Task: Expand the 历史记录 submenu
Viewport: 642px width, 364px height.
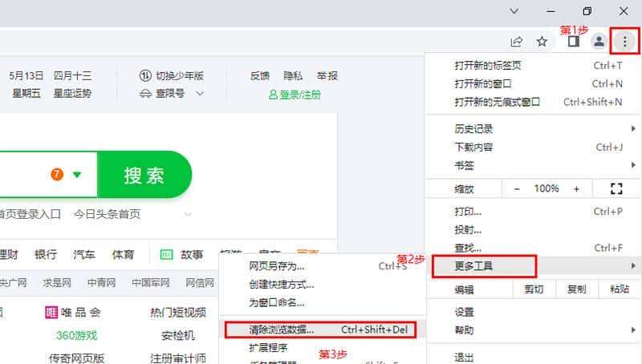Action: pos(532,129)
